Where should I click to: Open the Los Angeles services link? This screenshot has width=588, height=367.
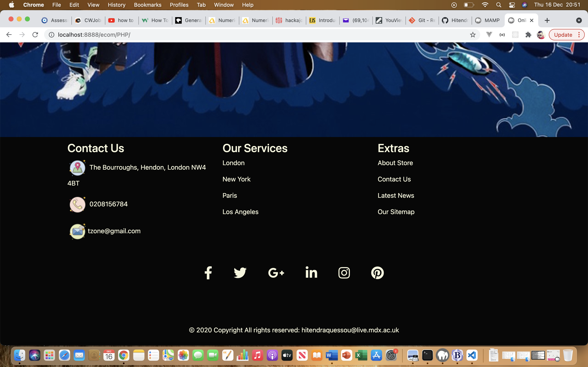pyautogui.click(x=240, y=212)
